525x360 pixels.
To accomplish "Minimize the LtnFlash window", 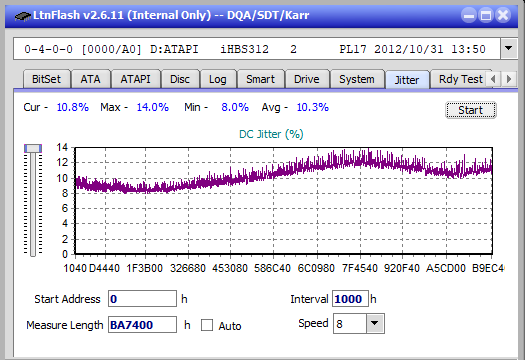I will coord(469,15).
